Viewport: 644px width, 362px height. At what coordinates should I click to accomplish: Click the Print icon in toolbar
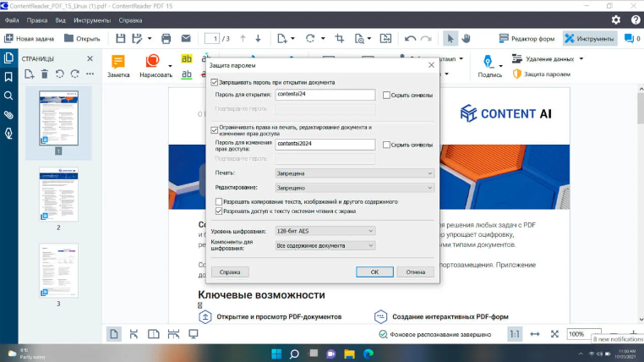pos(166,39)
